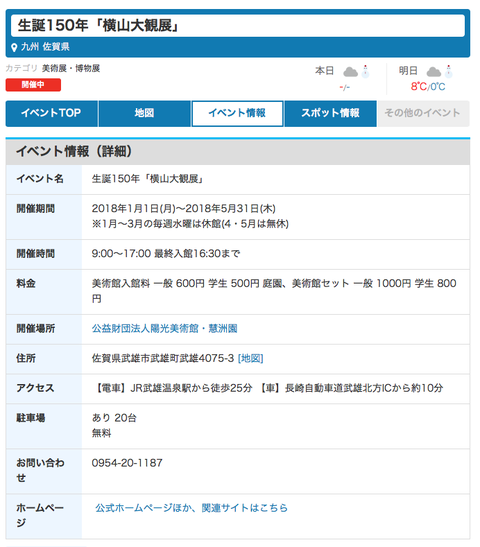Click the イベント名 row label
The width and height of the screenshot is (480, 547).
40,179
